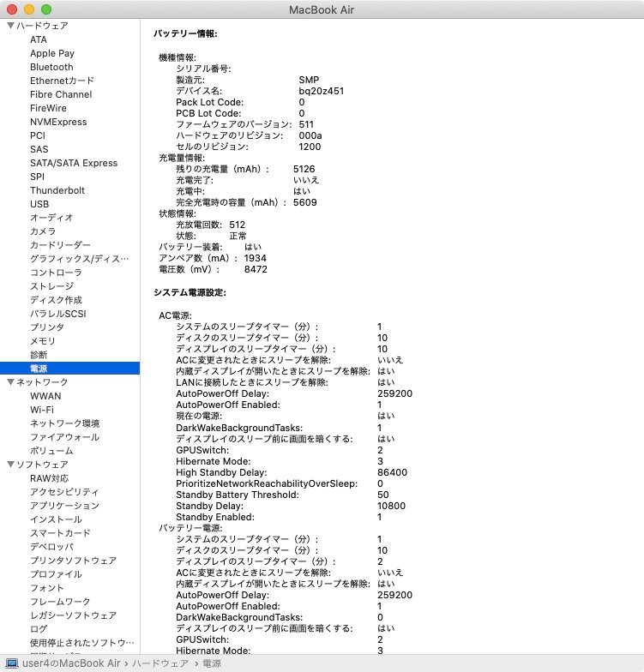Select ATA in the sidebar
644x672 pixels.
click(x=38, y=39)
